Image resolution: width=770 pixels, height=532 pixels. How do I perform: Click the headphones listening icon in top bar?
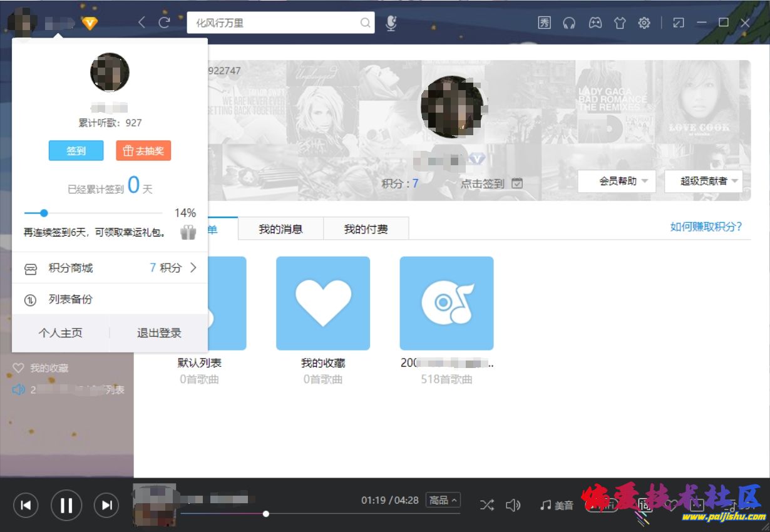(x=570, y=23)
